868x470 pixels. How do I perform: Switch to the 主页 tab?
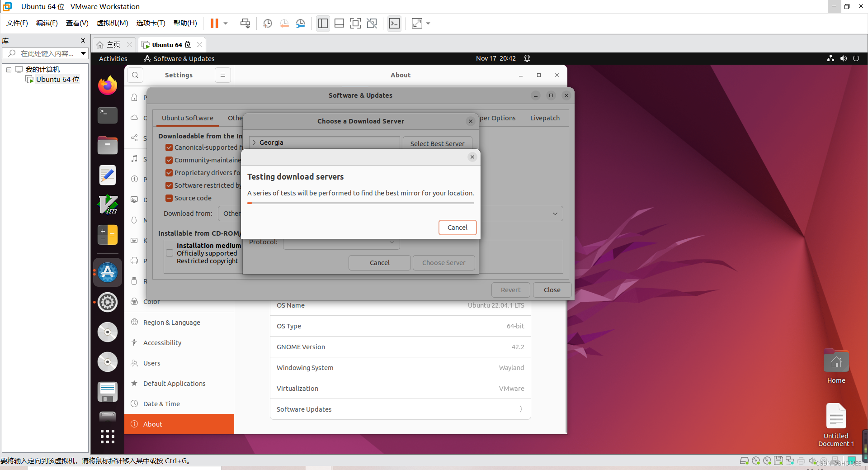click(113, 44)
